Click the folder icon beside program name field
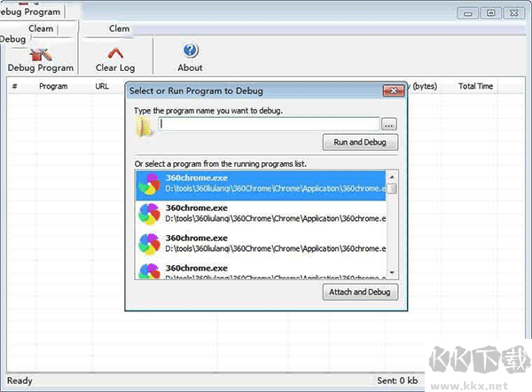The width and height of the screenshot is (532, 392). [145, 127]
